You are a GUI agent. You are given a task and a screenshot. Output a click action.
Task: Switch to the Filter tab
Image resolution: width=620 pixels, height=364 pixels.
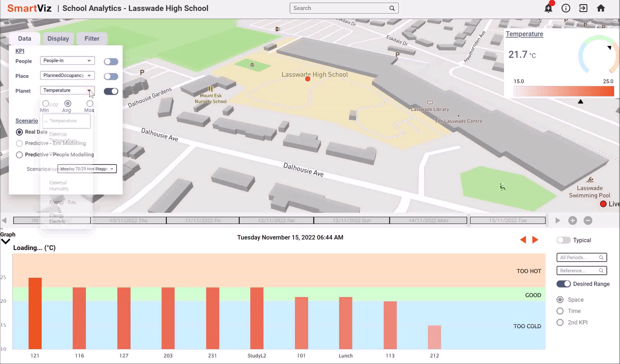point(91,38)
